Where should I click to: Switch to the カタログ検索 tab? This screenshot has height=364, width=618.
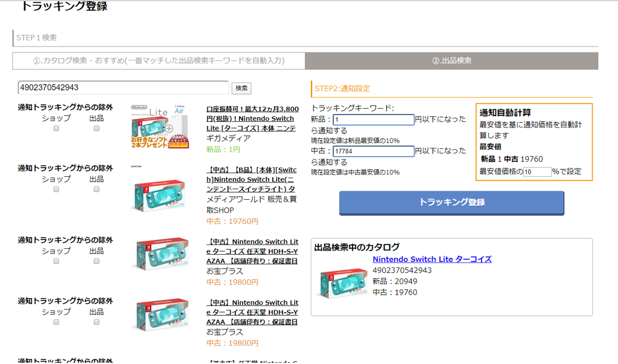point(159,61)
